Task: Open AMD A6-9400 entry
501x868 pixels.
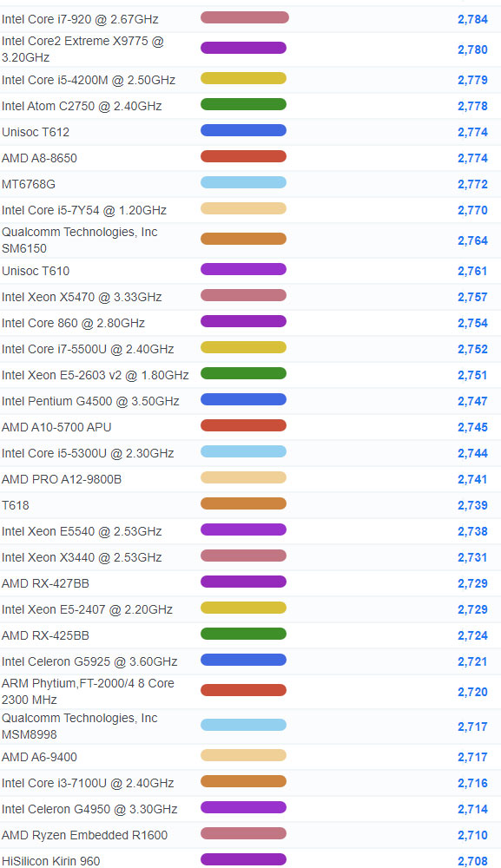Action: [x=39, y=757]
